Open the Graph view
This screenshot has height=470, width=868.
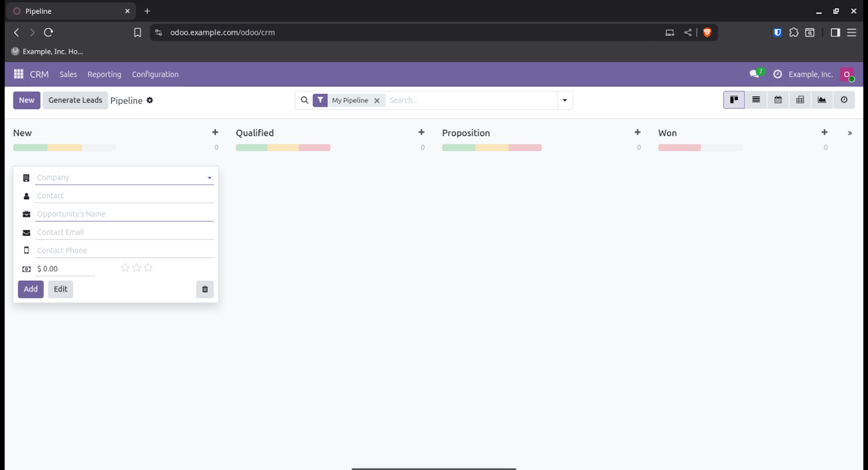pos(822,100)
